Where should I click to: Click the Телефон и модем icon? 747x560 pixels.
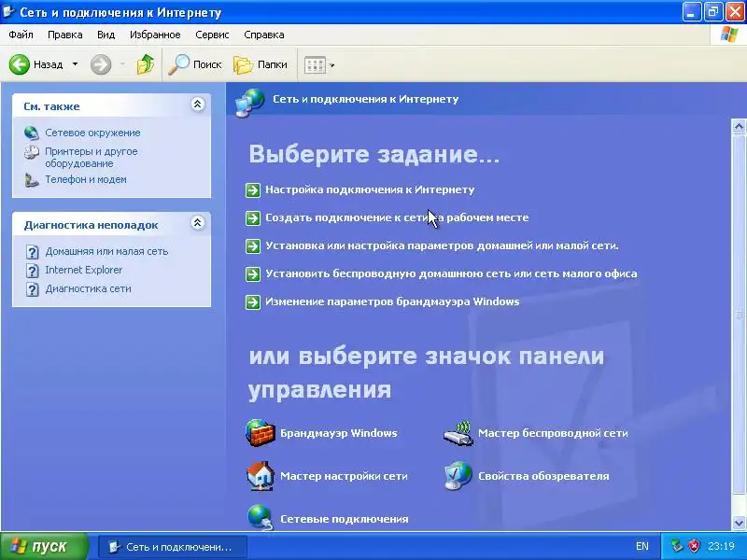pyautogui.click(x=32, y=180)
